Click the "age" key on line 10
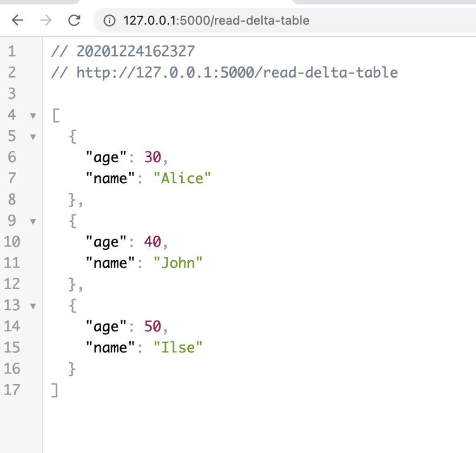Image resolution: width=476 pixels, height=453 pixels. pyautogui.click(x=105, y=242)
